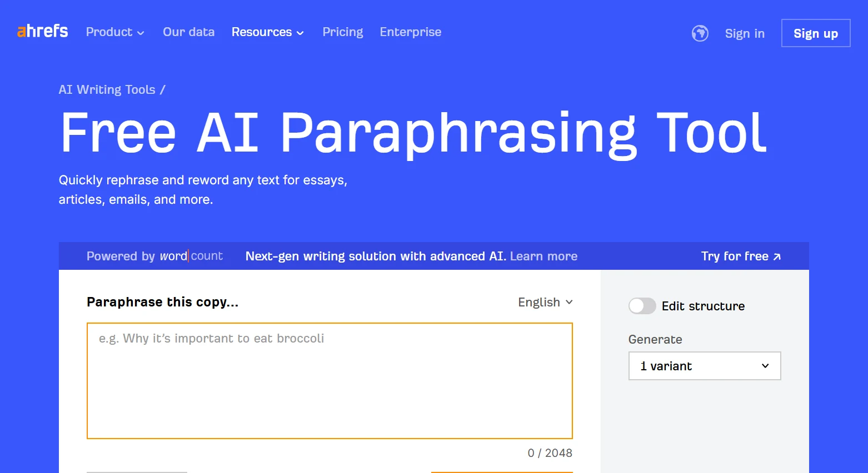Click the Learn more link

tap(543, 256)
